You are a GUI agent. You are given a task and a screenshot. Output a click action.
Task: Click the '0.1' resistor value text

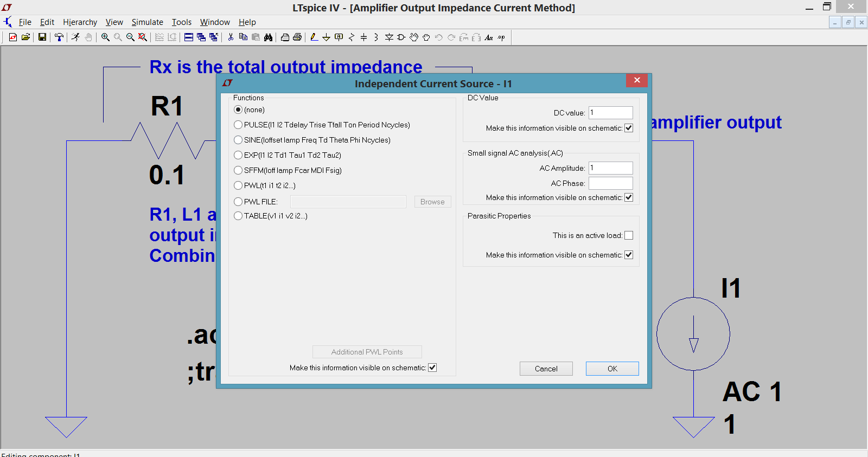pos(167,175)
